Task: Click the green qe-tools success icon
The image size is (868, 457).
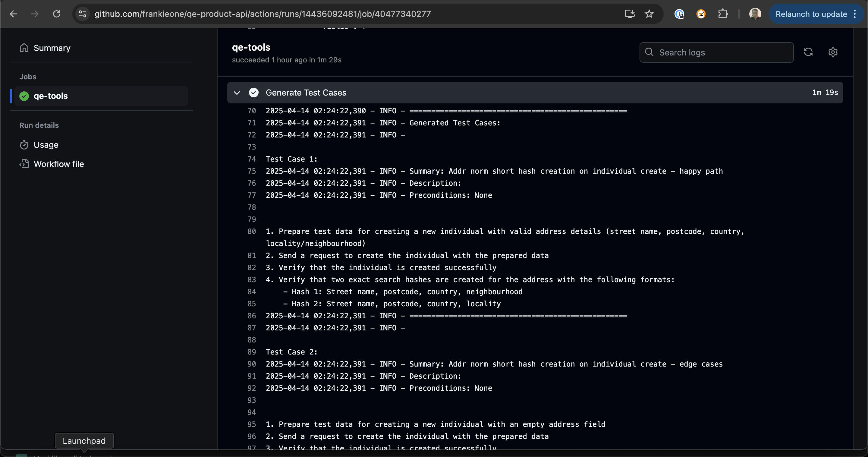Action: (24, 96)
